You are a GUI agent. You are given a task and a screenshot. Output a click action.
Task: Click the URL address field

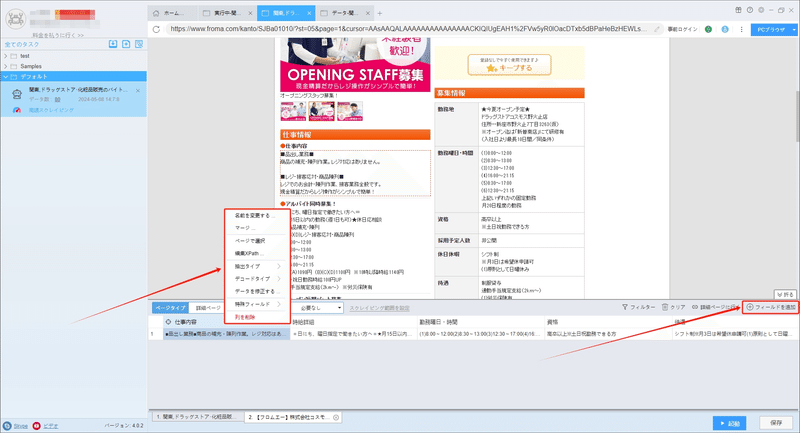(x=408, y=29)
